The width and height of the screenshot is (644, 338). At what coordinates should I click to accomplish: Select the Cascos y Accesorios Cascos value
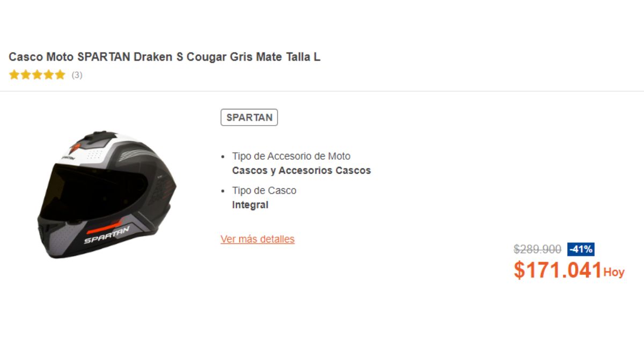[x=302, y=171]
